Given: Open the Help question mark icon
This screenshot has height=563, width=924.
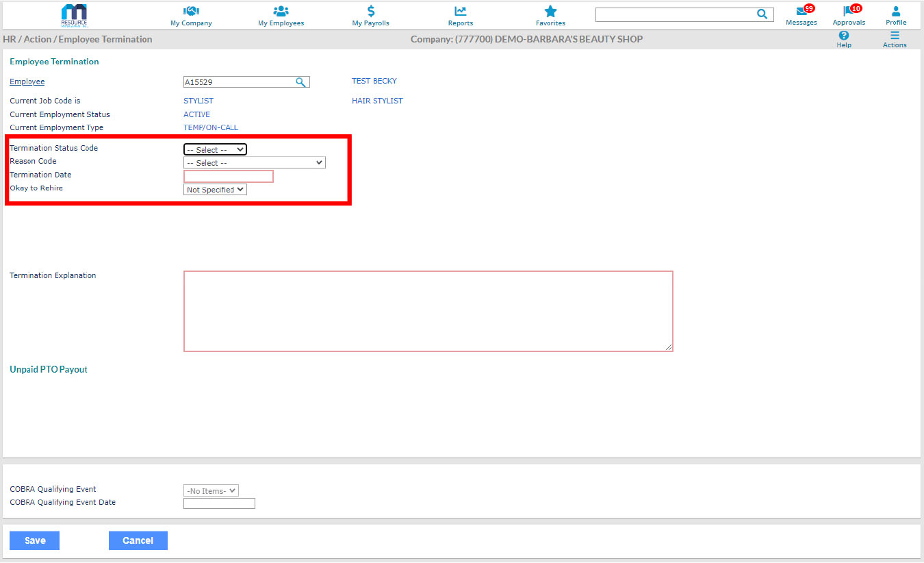Looking at the screenshot, I should tap(843, 36).
